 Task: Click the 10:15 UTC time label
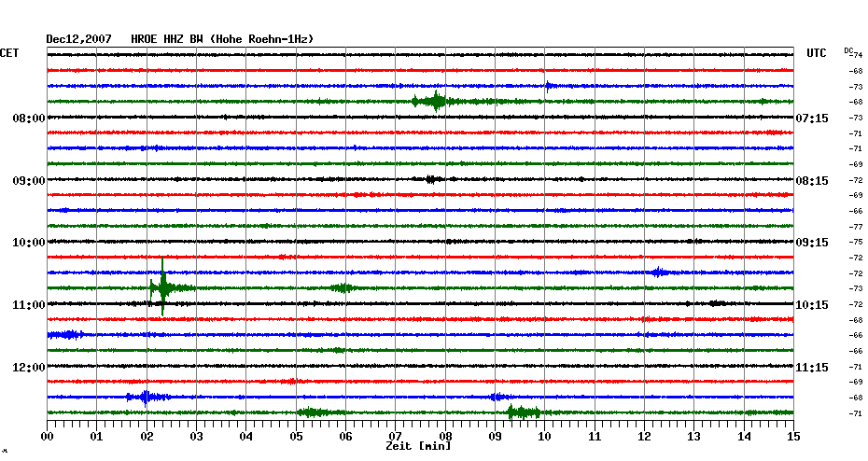[812, 305]
